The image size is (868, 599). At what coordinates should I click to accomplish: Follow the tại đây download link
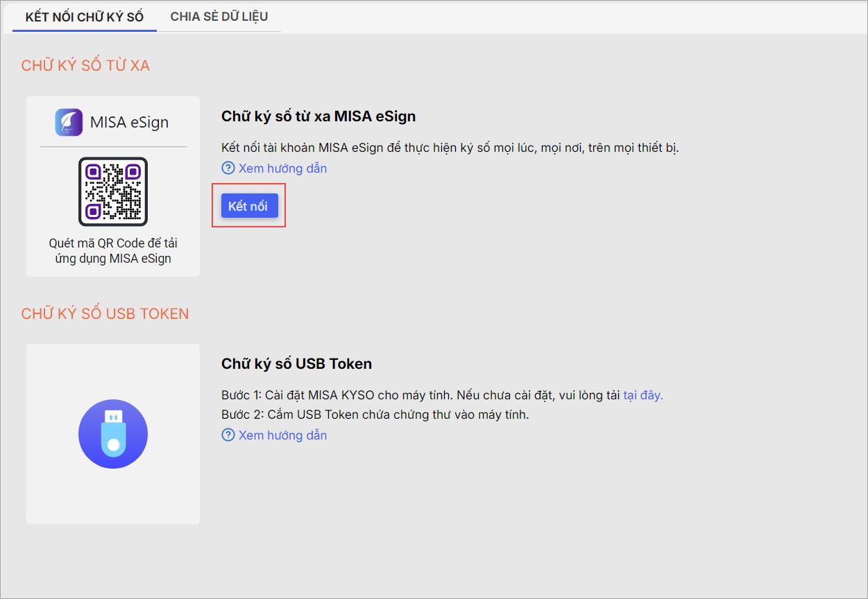[643, 396]
